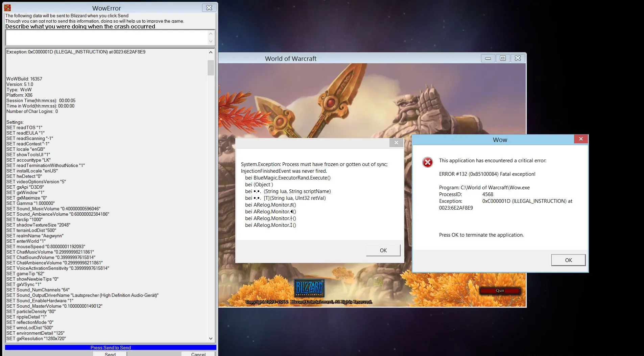Close the World of Warcraft window
The width and height of the screenshot is (644, 356).
point(518,58)
